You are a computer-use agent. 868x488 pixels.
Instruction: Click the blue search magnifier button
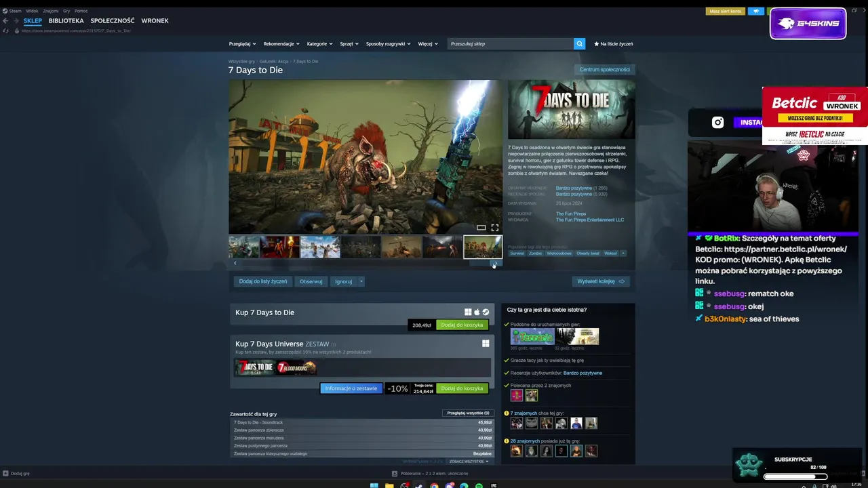pyautogui.click(x=579, y=43)
